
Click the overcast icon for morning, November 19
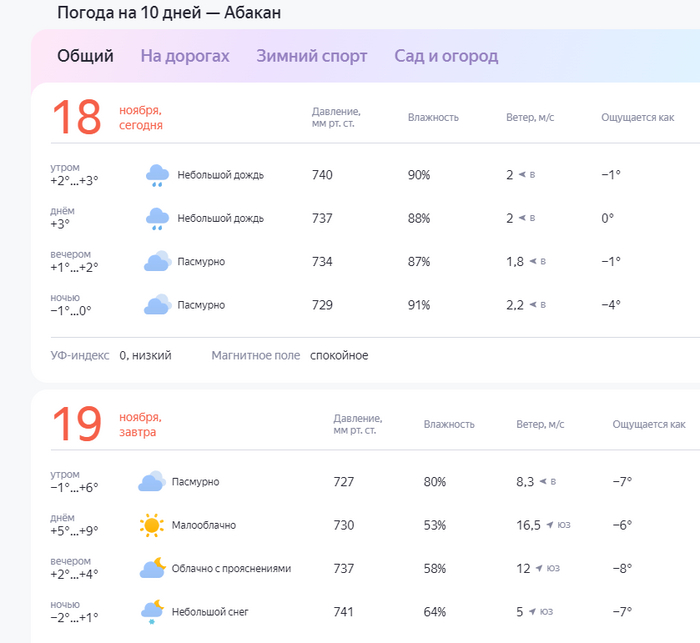(x=151, y=482)
